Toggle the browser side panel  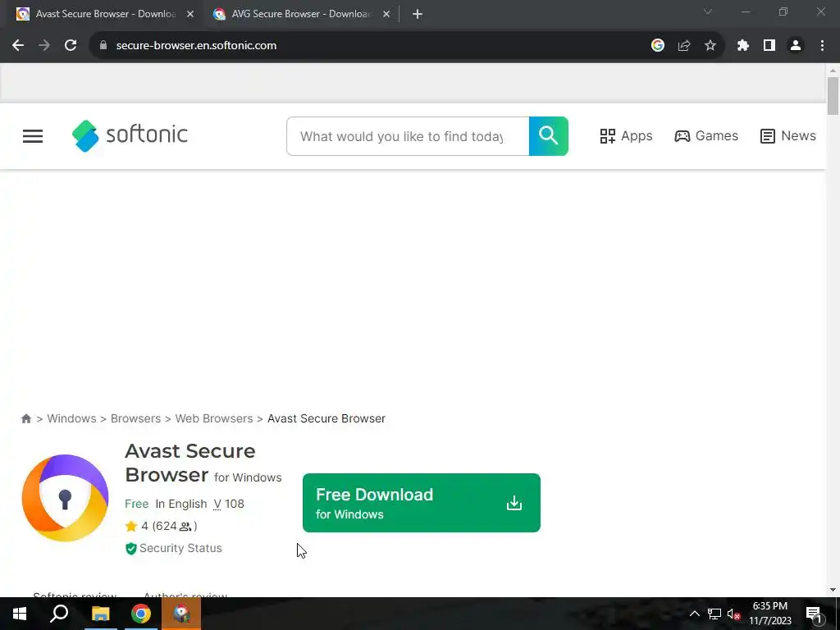769,46
